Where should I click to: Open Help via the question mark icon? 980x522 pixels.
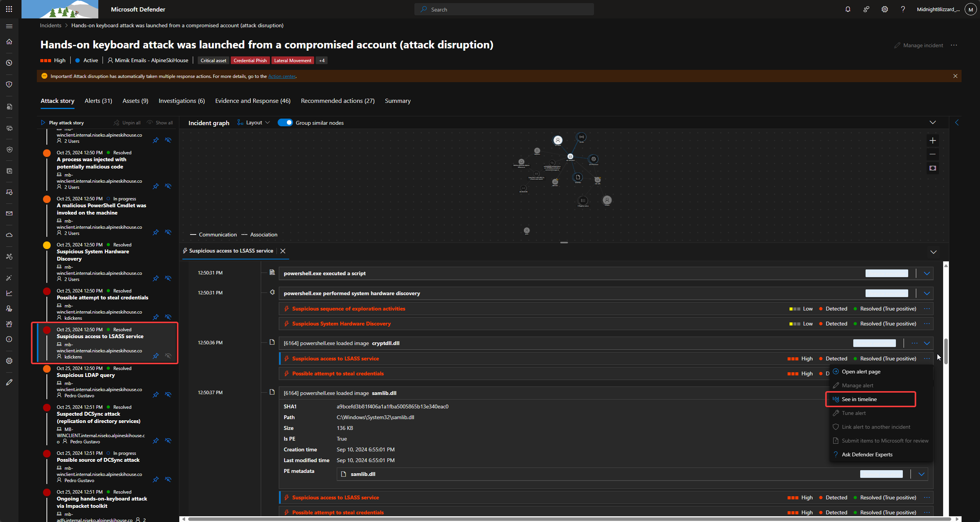click(903, 9)
